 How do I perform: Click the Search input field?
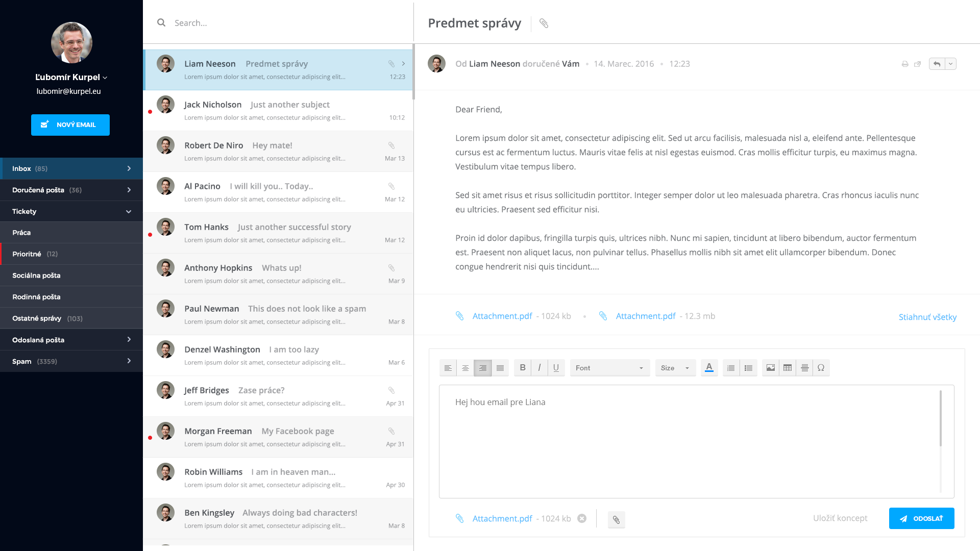point(286,23)
